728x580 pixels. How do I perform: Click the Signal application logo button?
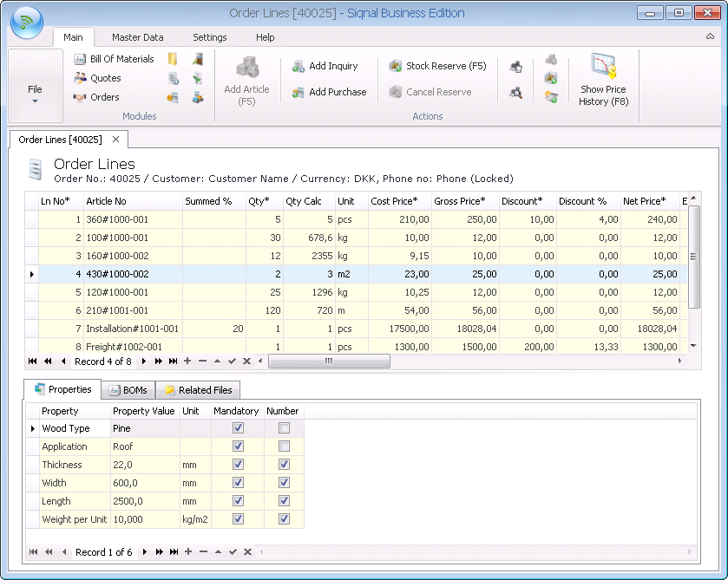27,23
